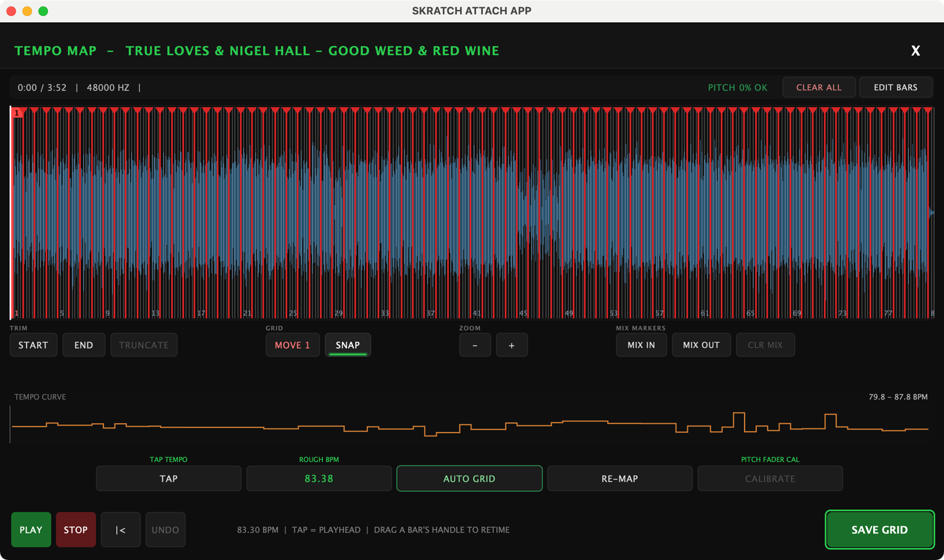This screenshot has height=560, width=944.
Task: Click the CALIBRATE pitch fader button
Action: pyautogui.click(x=771, y=479)
